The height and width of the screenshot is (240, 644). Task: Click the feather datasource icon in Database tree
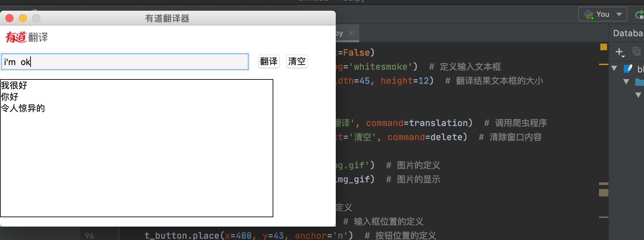point(628,69)
